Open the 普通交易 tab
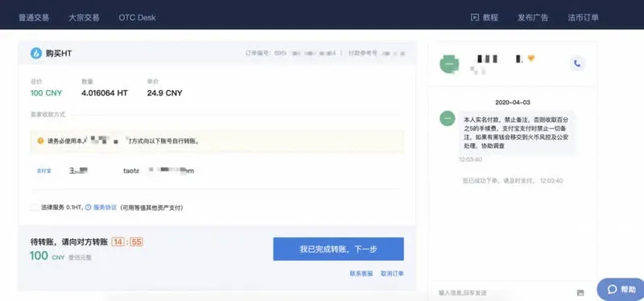The width and height of the screenshot is (644, 301). coord(34,18)
